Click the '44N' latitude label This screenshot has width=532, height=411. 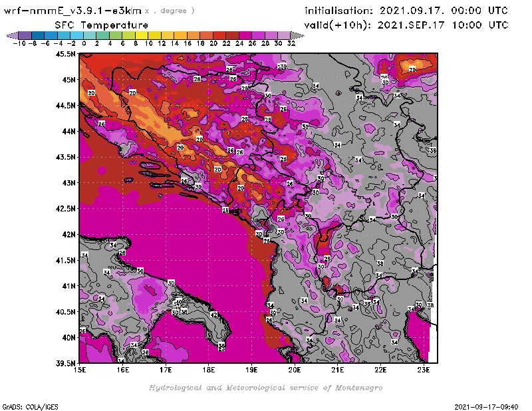[x=68, y=131]
